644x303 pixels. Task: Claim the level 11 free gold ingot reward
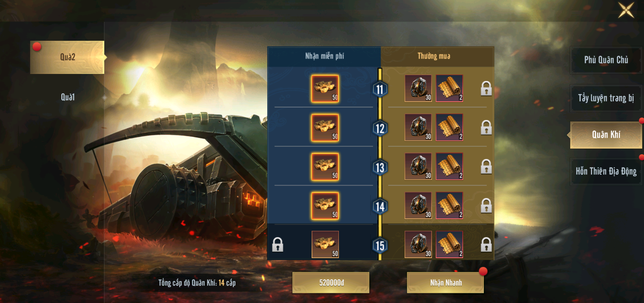(x=325, y=89)
